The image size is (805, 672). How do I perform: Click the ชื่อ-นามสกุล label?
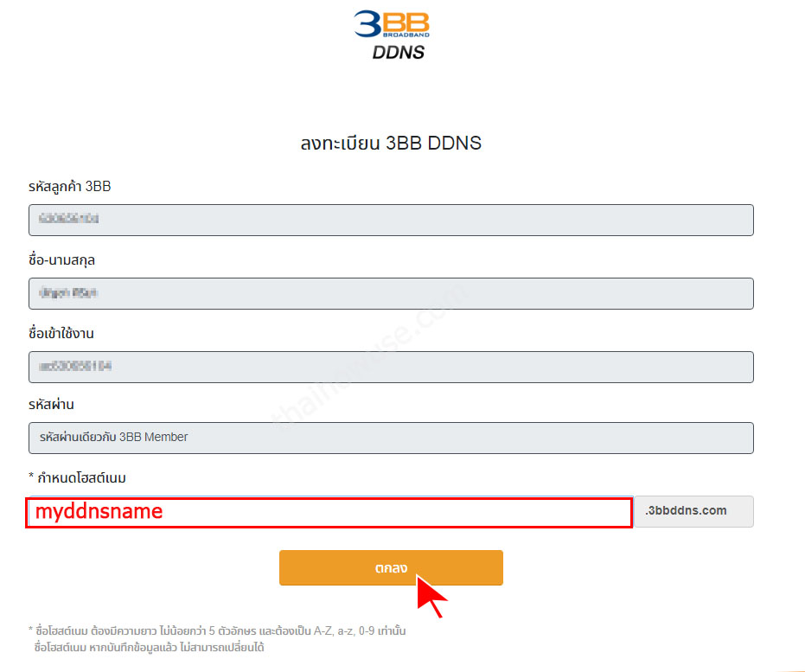pyautogui.click(x=61, y=259)
